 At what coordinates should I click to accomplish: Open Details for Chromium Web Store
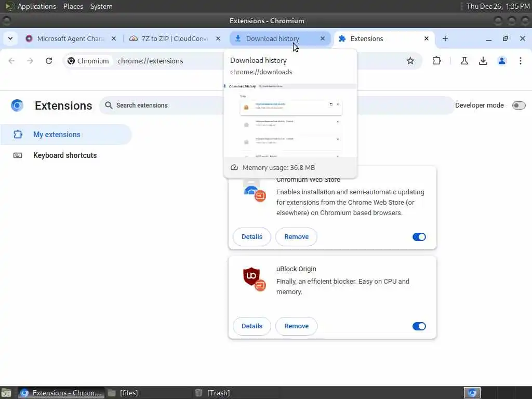(x=252, y=237)
